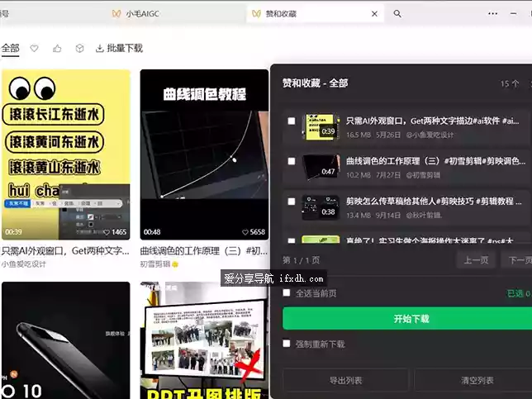Click the green 开始下载 button
This screenshot has width=532, height=399.
click(x=407, y=319)
